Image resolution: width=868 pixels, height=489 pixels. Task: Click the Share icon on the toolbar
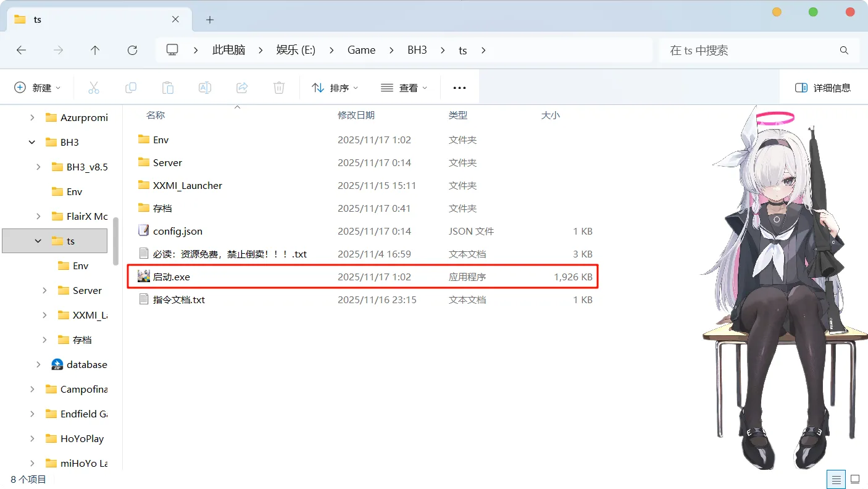point(242,87)
